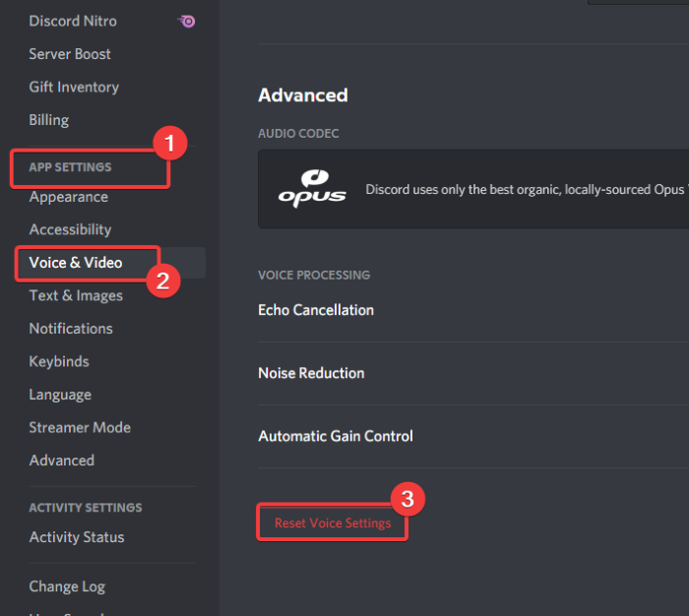The image size is (689, 616).
Task: Click the Reset Voice Settings button
Action: point(333,524)
